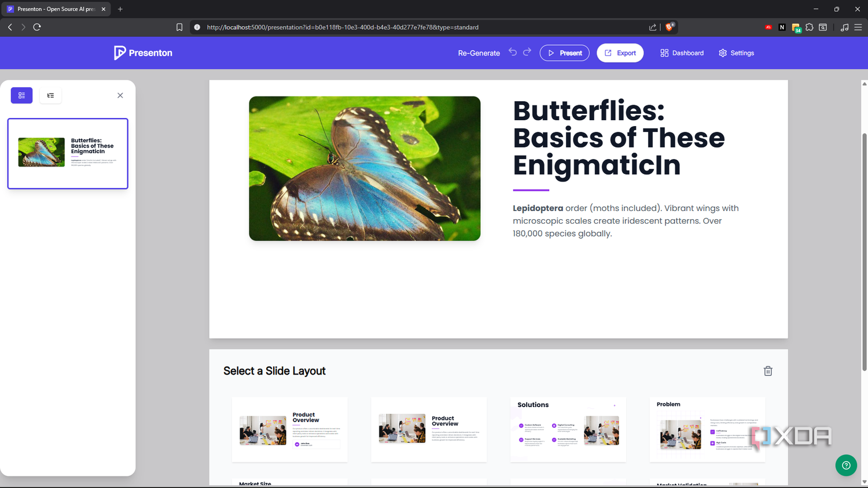
Task: Switch sidebar to thumbnail grid view
Action: click(x=21, y=95)
